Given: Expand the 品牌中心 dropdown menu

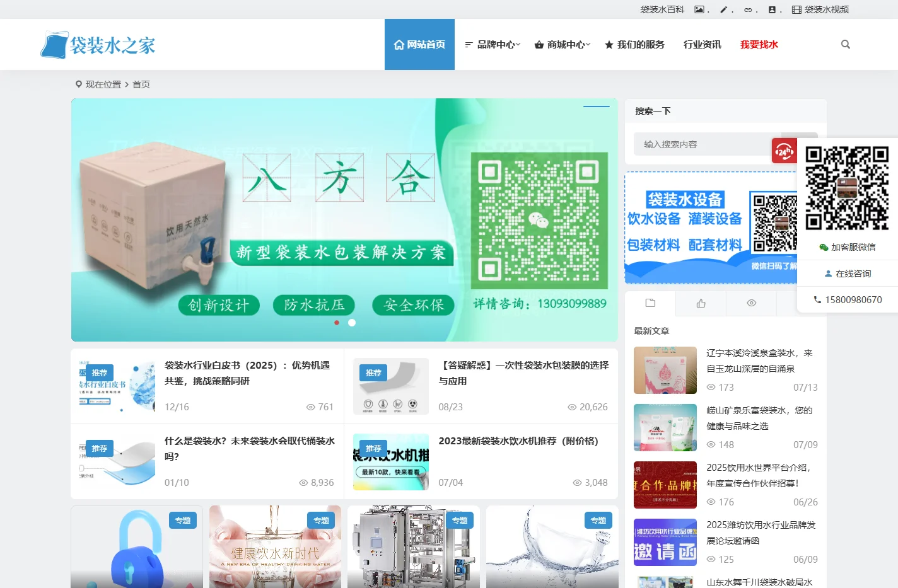Looking at the screenshot, I should (x=493, y=44).
